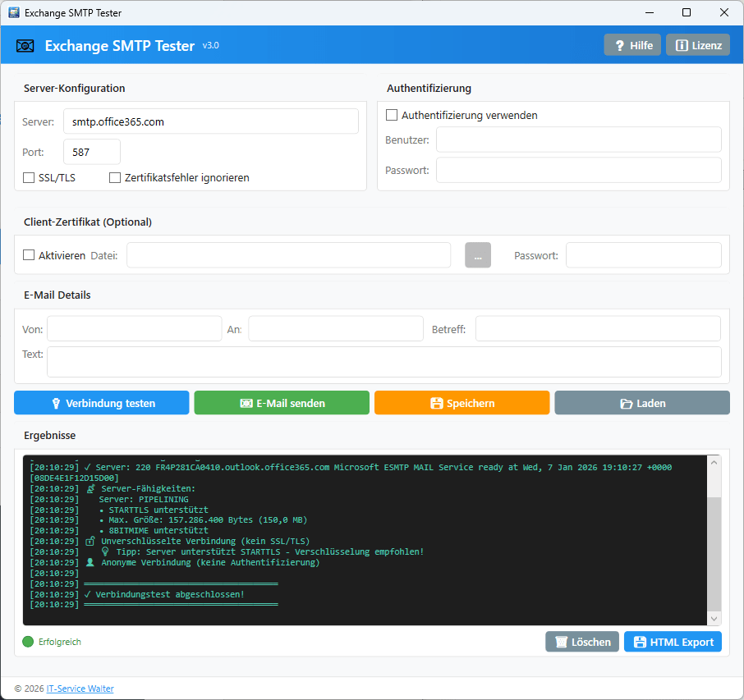Check Zertifikatsfehler ignorieren
This screenshot has width=744, height=700.
(x=115, y=177)
